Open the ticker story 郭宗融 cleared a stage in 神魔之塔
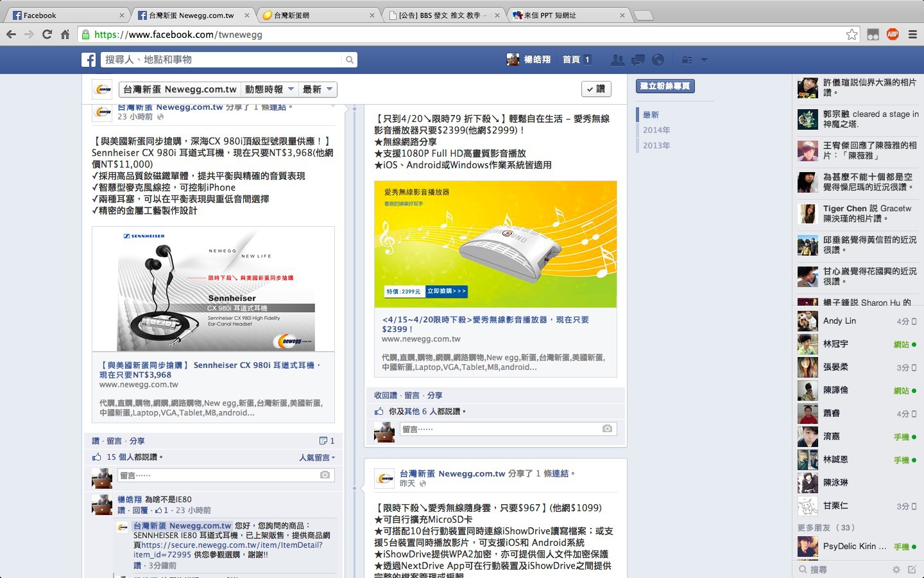This screenshot has height=578, width=924. [857, 119]
